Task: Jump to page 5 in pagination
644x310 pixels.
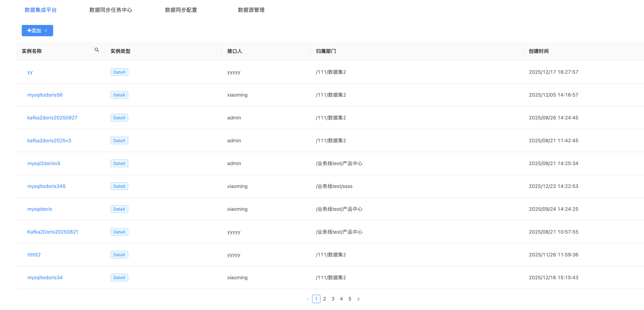Action: click(x=350, y=299)
